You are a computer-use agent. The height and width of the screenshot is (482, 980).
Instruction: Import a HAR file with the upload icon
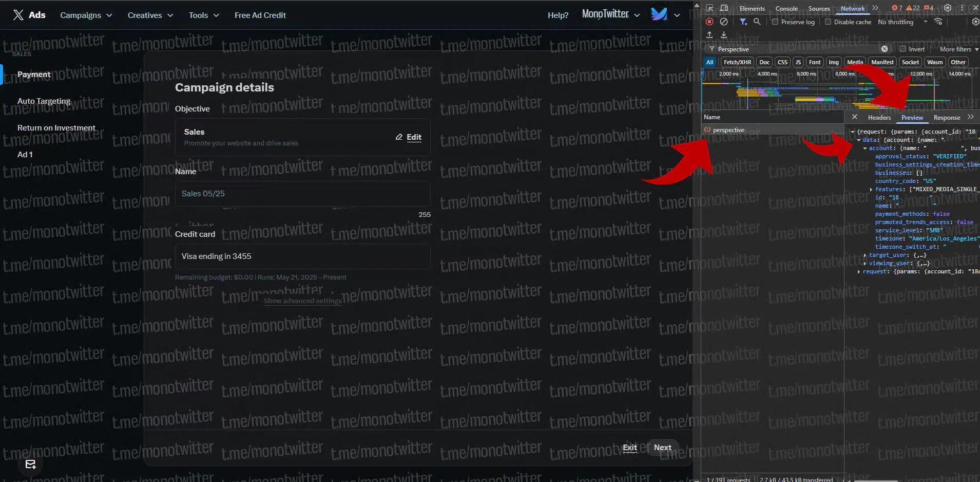(x=709, y=35)
